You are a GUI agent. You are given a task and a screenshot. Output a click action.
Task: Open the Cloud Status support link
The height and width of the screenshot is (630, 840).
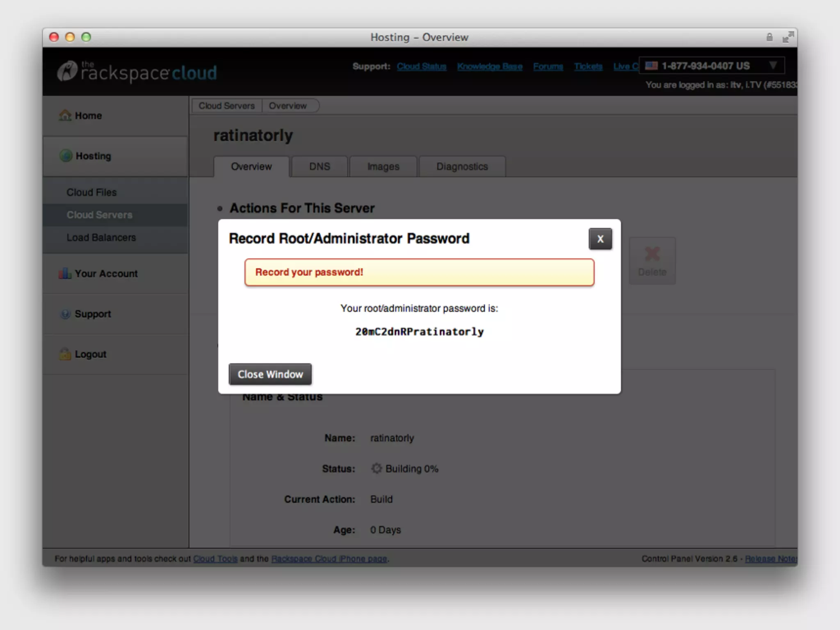421,66
